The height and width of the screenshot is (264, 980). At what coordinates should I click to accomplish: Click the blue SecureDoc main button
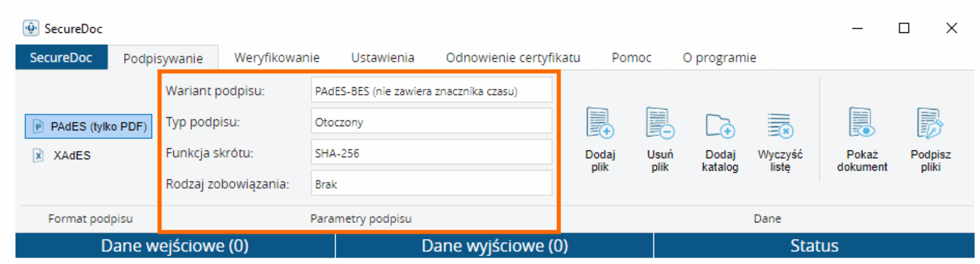point(61,57)
